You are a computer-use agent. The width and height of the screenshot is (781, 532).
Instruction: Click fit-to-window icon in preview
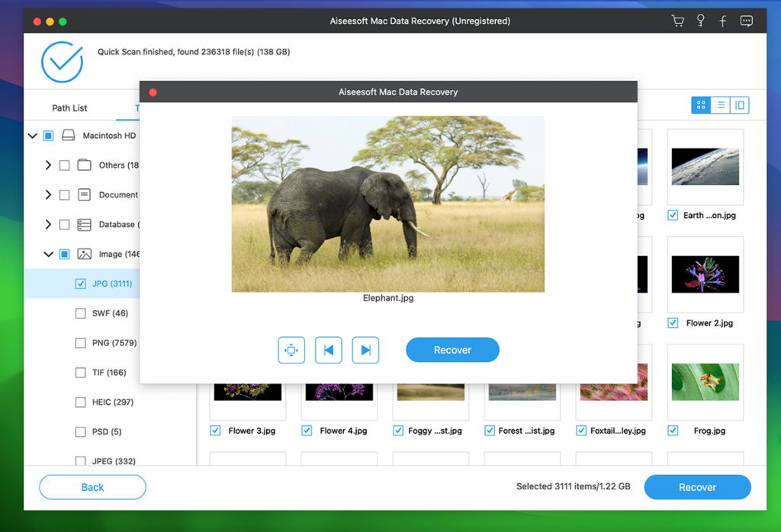click(291, 350)
